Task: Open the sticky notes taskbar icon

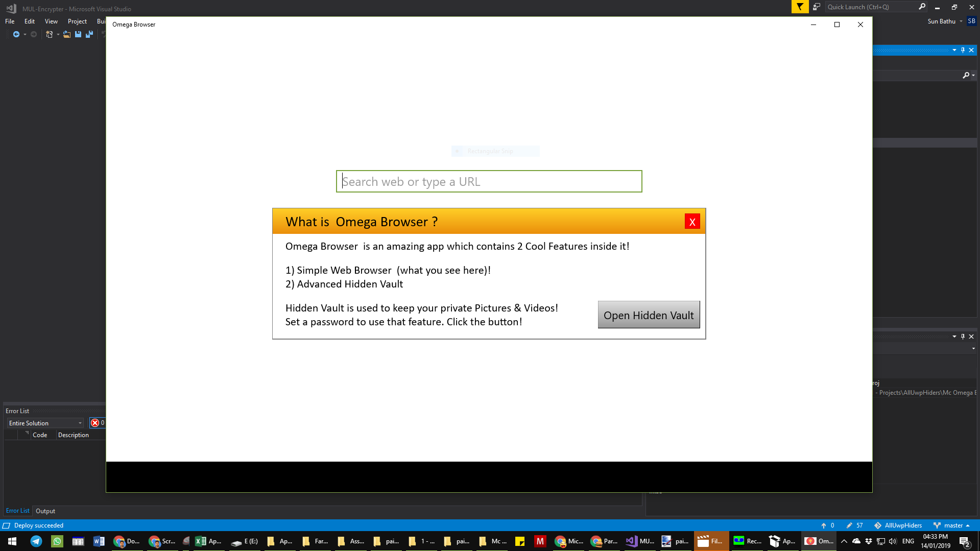Action: 520,541
